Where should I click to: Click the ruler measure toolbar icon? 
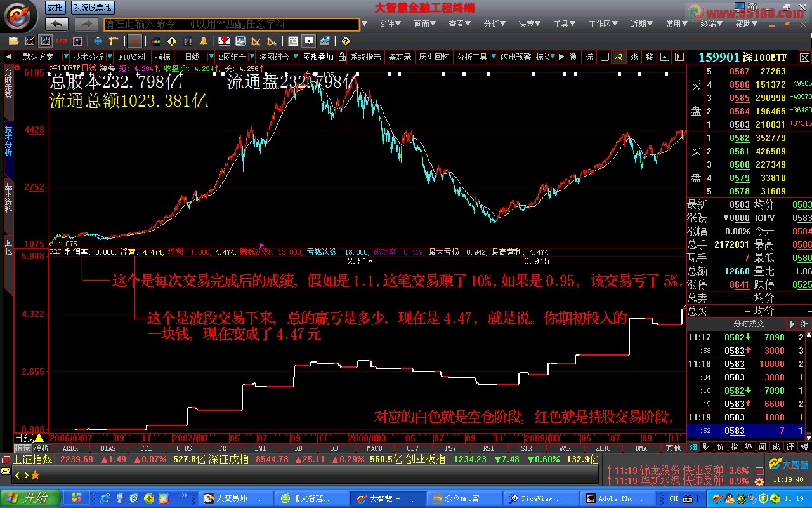coord(114,41)
